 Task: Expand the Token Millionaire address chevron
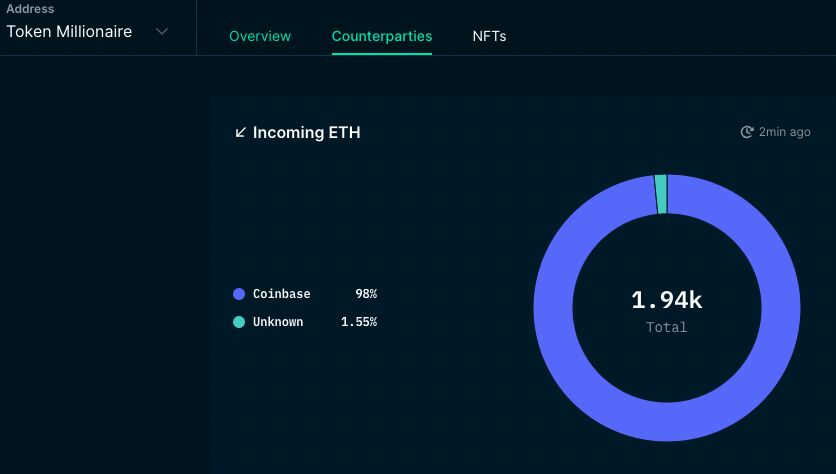point(162,31)
